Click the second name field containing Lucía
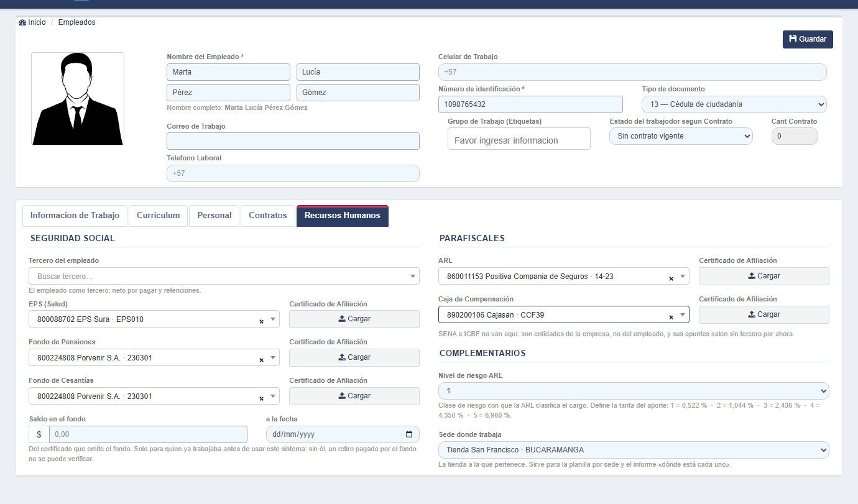The image size is (858, 504). coord(358,72)
